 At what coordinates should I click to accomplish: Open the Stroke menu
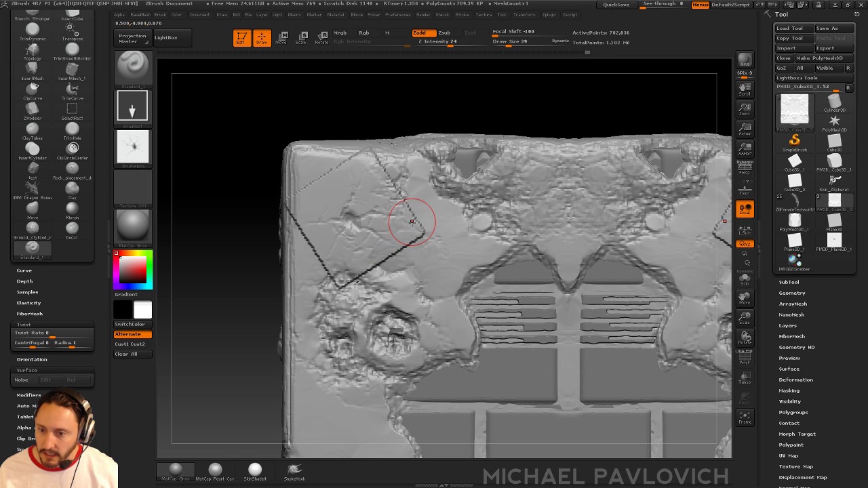(x=462, y=14)
